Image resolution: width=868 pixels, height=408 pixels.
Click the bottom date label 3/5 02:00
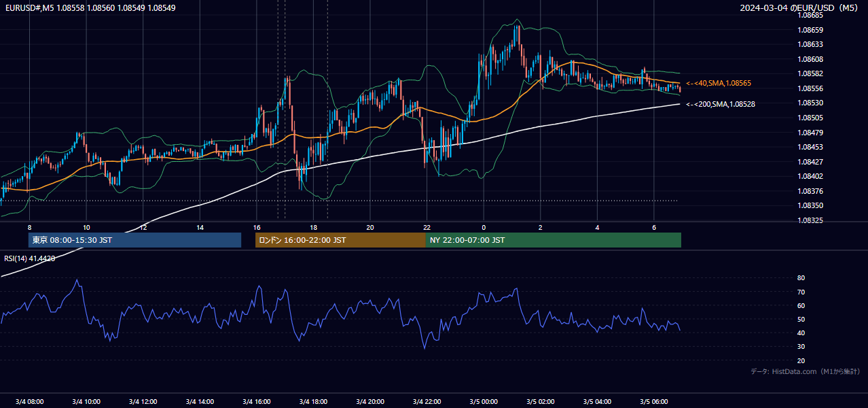tap(541, 401)
